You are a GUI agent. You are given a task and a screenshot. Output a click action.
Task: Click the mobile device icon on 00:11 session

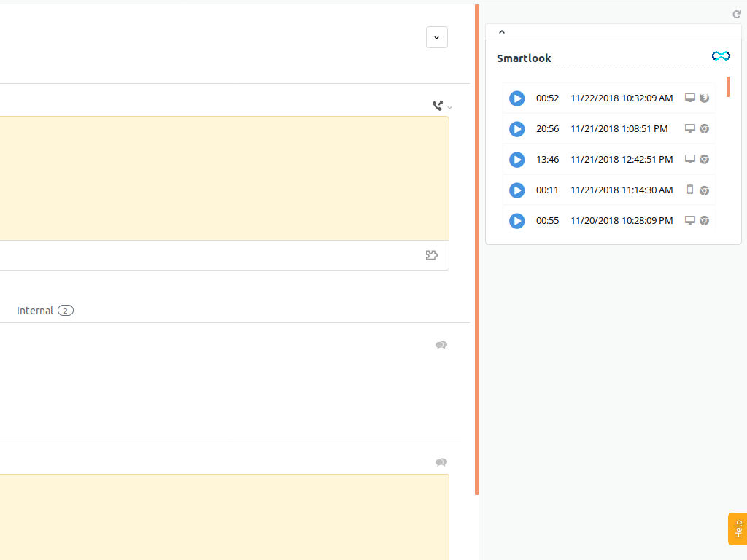point(690,190)
